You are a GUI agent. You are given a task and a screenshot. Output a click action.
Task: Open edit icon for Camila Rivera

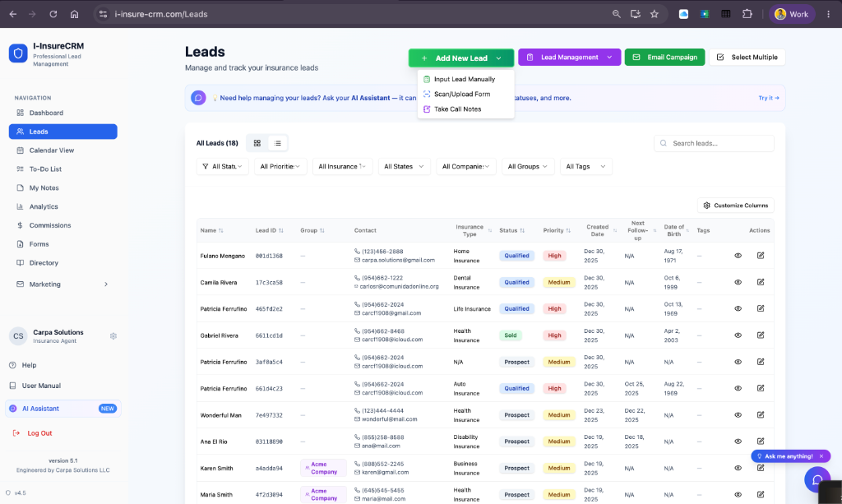(761, 282)
